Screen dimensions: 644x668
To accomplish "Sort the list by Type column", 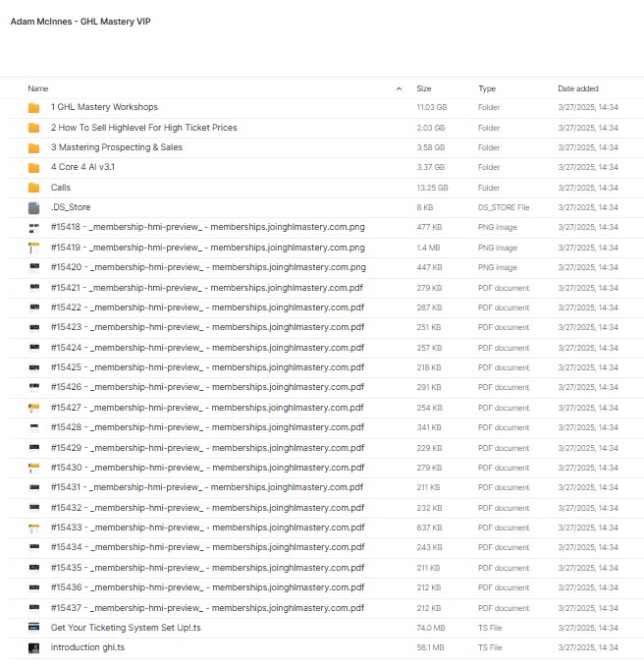I will (x=487, y=88).
